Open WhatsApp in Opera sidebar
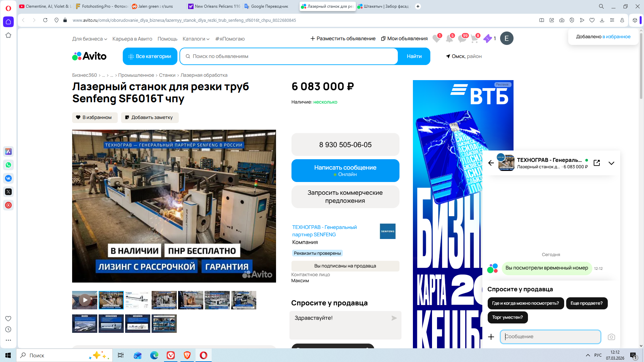This screenshot has width=644, height=362. tap(8, 165)
